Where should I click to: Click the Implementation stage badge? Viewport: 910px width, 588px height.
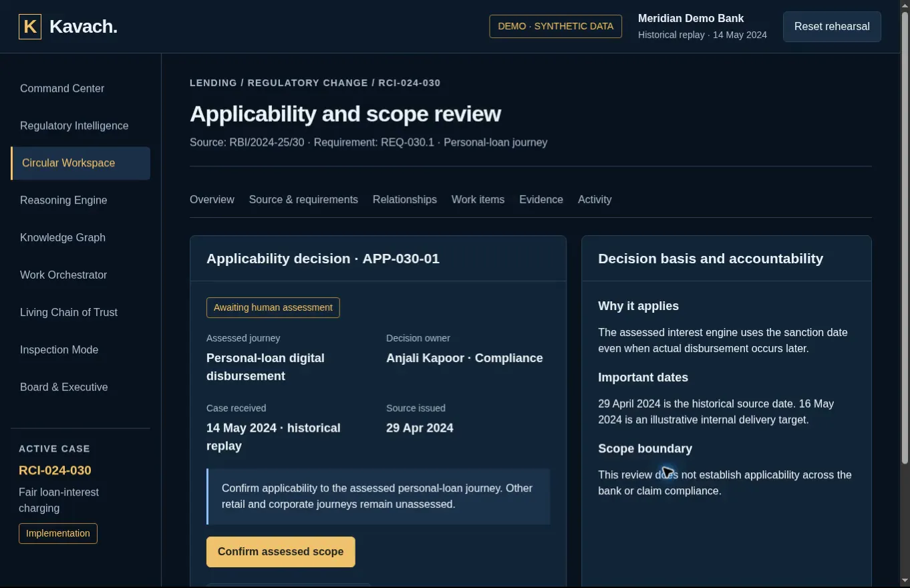(58, 533)
